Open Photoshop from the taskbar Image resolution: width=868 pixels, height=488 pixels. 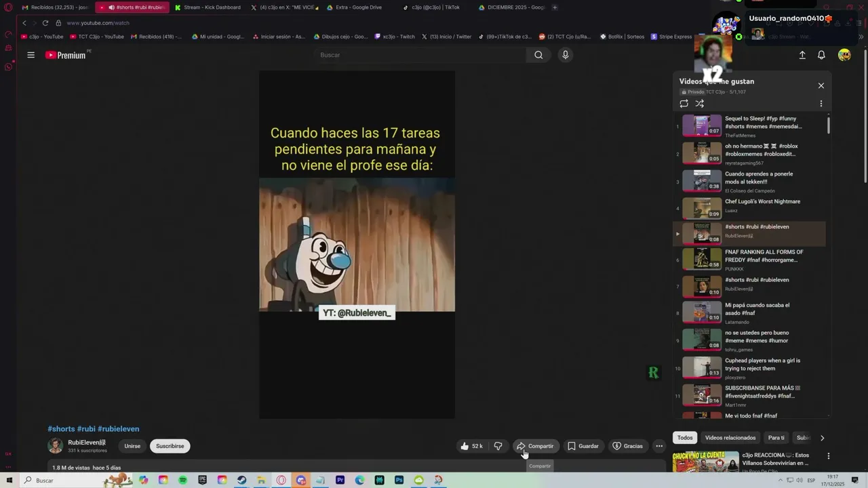[399, 480]
